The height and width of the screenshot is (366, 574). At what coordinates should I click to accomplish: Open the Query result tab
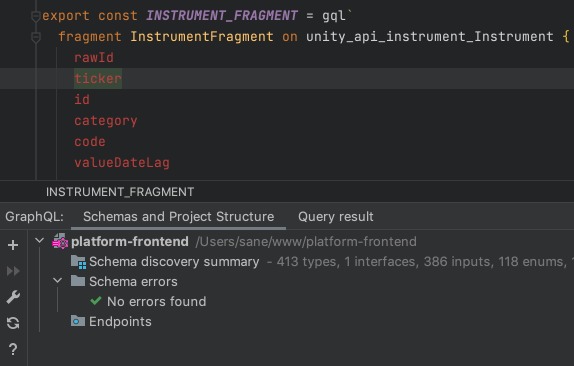[x=336, y=217]
